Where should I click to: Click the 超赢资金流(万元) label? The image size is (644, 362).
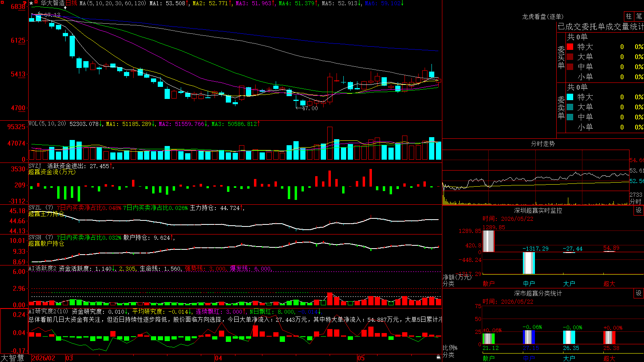(x=52, y=172)
